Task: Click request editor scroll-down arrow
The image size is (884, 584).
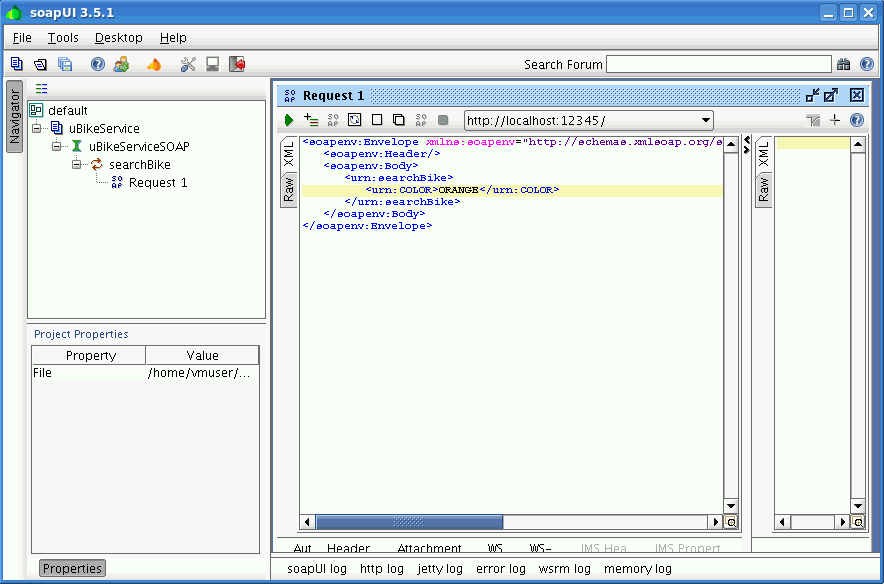Action: click(731, 506)
